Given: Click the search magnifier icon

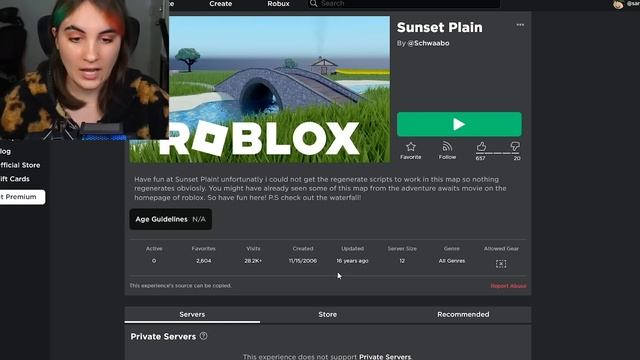Looking at the screenshot, I should 313,4.
